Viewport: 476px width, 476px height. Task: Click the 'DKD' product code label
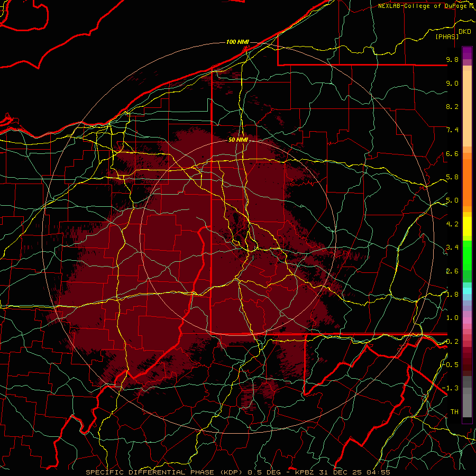point(465,32)
